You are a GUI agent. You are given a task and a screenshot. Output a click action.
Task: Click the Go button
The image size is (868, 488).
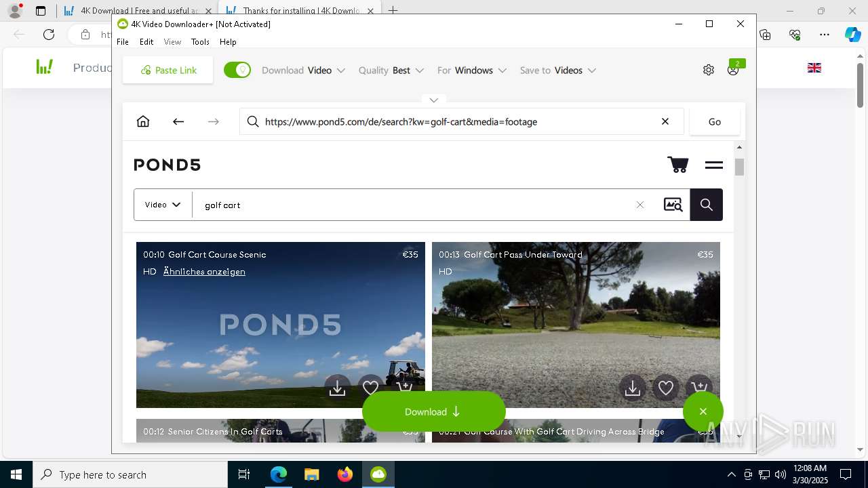click(x=715, y=121)
